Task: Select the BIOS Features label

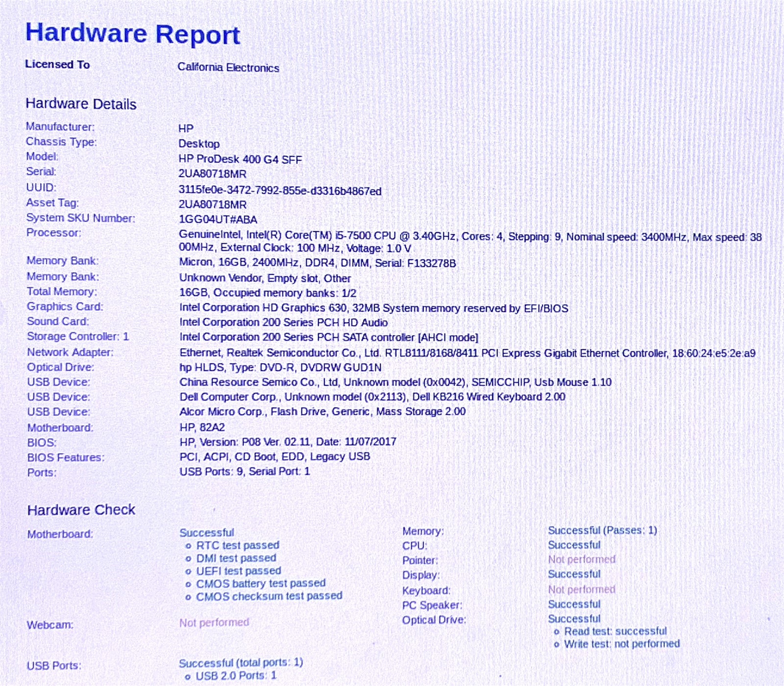Action: 66,457
